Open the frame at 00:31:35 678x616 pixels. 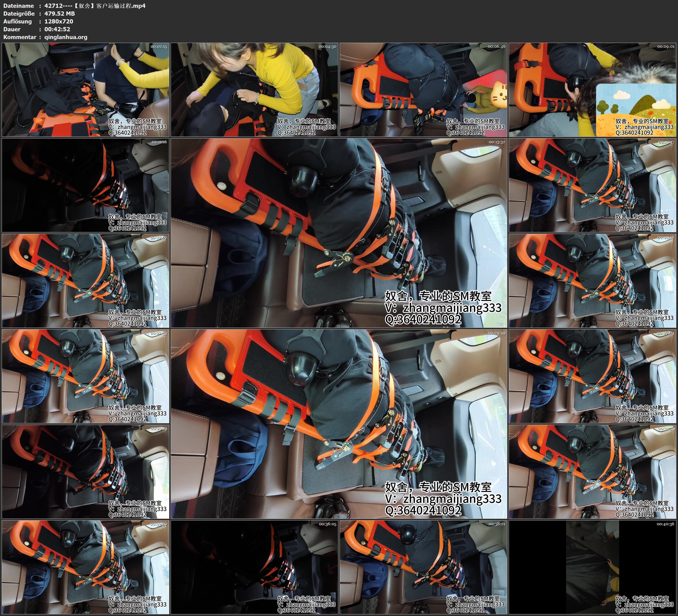click(x=592, y=471)
